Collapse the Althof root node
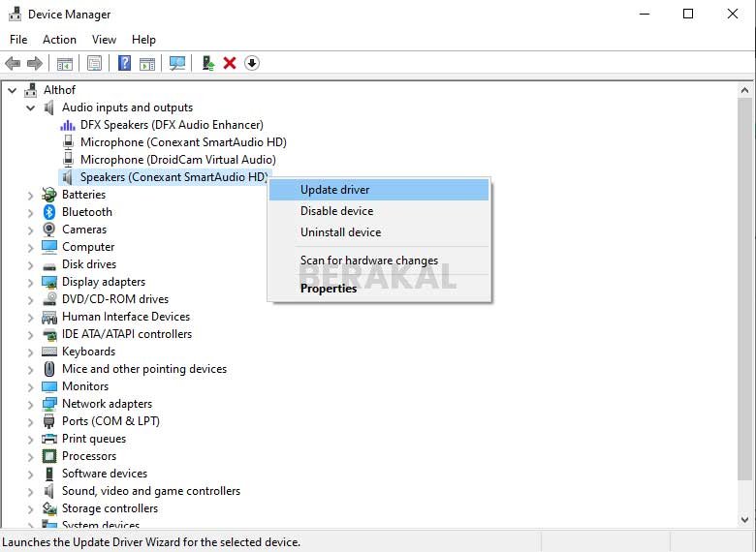This screenshot has height=552, width=756. [13, 90]
